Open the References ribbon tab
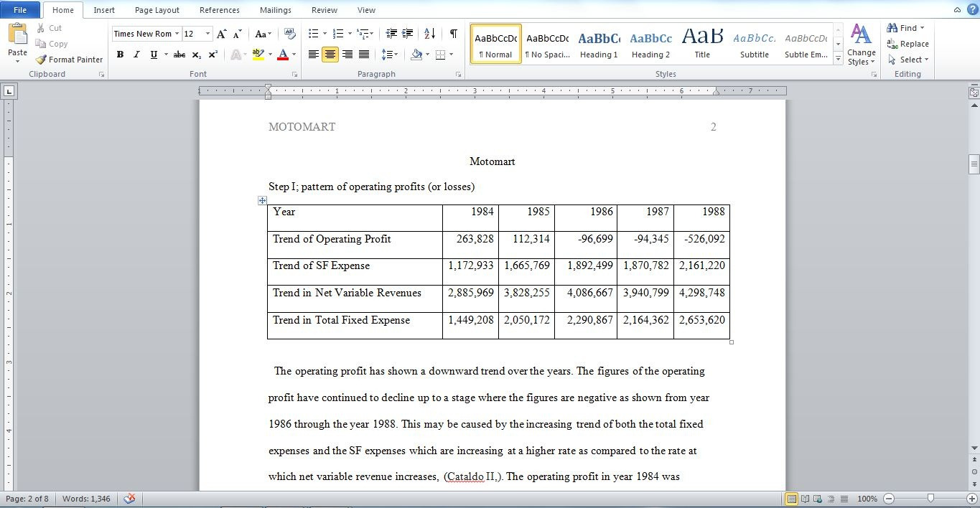The width and height of the screenshot is (980, 508). [220, 10]
